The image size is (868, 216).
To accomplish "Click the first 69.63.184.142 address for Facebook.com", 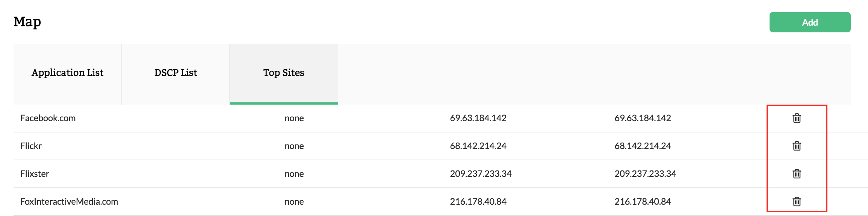I will [x=478, y=118].
